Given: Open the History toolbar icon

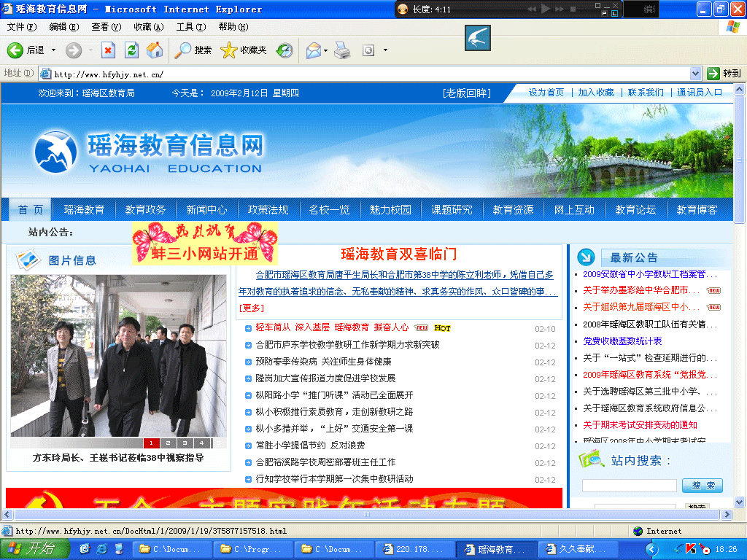Looking at the screenshot, I should pos(285,50).
